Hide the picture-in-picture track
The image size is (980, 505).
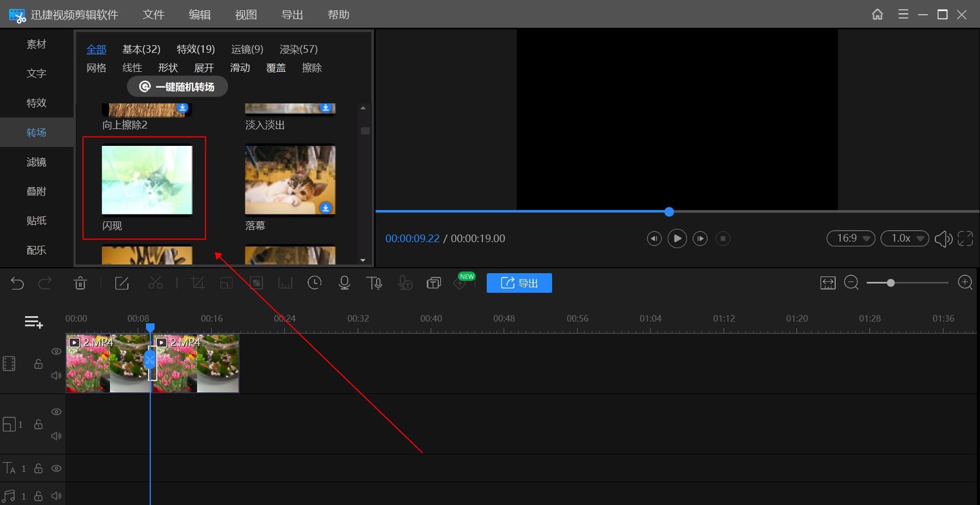coord(56,412)
